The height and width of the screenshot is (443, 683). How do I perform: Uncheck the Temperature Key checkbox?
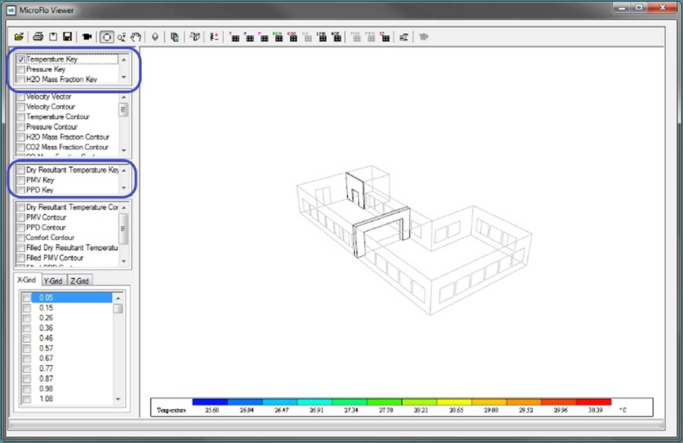point(21,60)
